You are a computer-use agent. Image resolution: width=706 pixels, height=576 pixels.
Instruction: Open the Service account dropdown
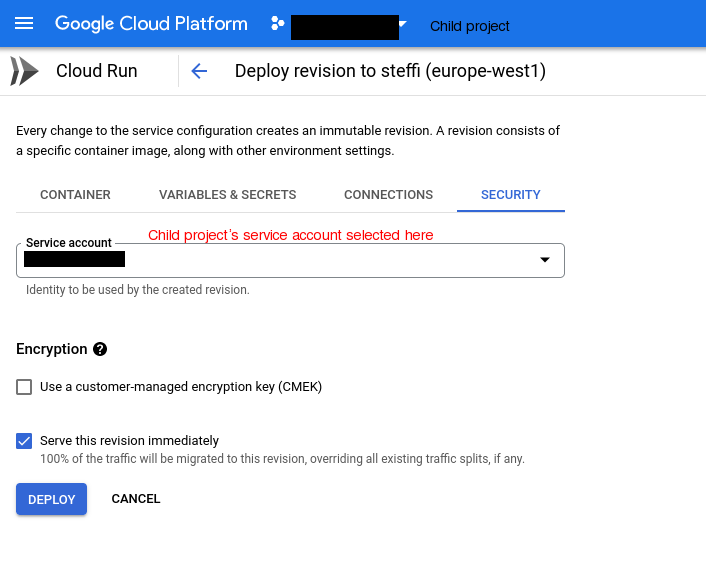[x=290, y=260]
